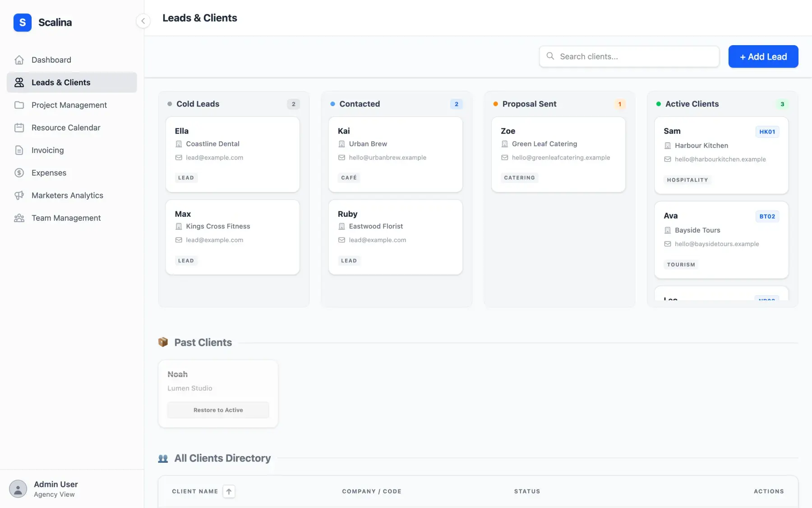Click the envelope icon beside hello@urbanbrew.example
This screenshot has height=508, width=812.
pyautogui.click(x=341, y=158)
